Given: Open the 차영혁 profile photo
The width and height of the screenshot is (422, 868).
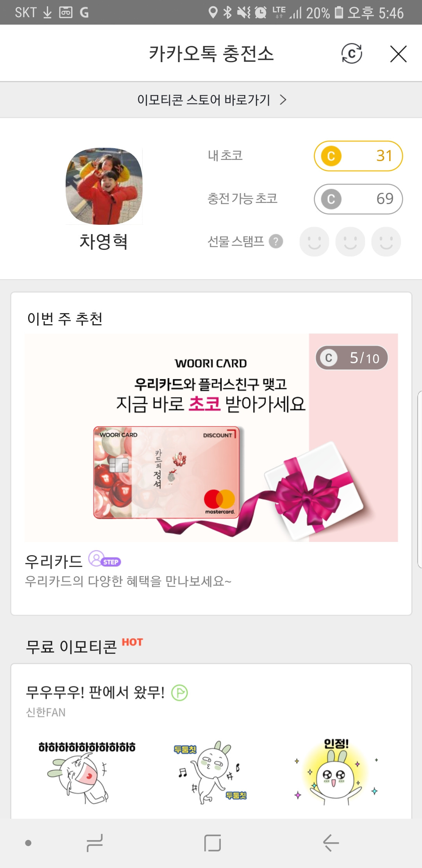Looking at the screenshot, I should 104,186.
